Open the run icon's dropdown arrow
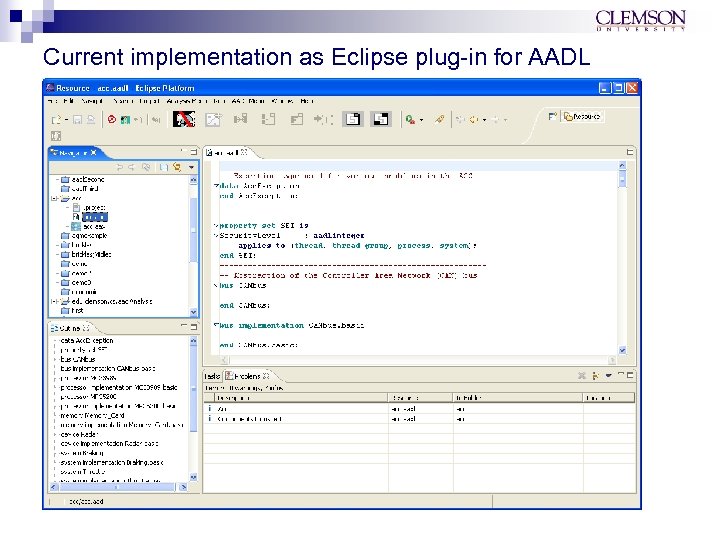720x540 pixels. click(422, 120)
